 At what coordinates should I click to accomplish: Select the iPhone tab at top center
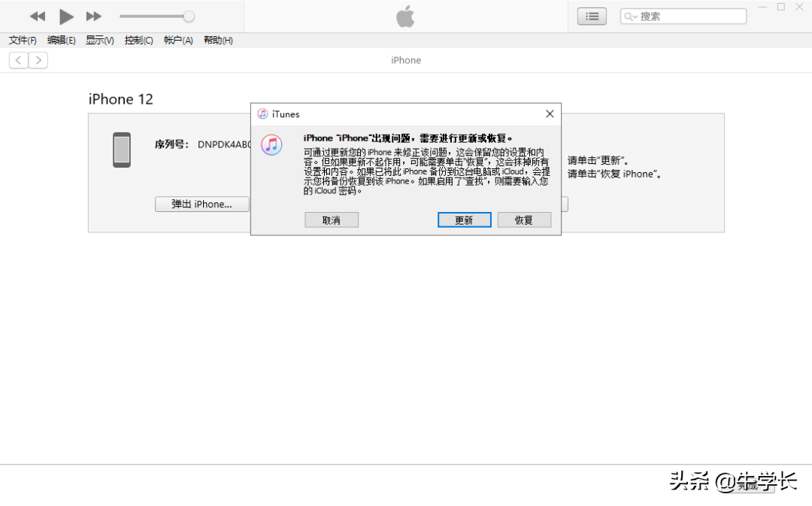405,60
